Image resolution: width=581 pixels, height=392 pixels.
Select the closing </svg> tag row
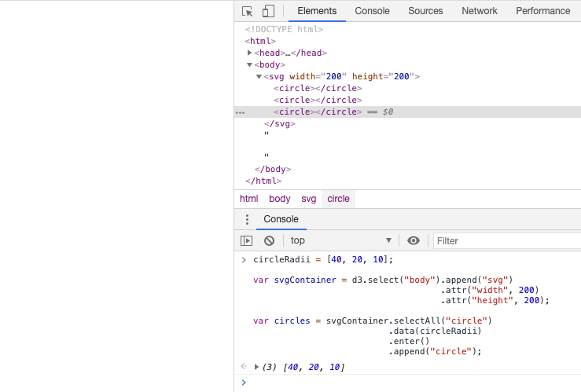280,123
